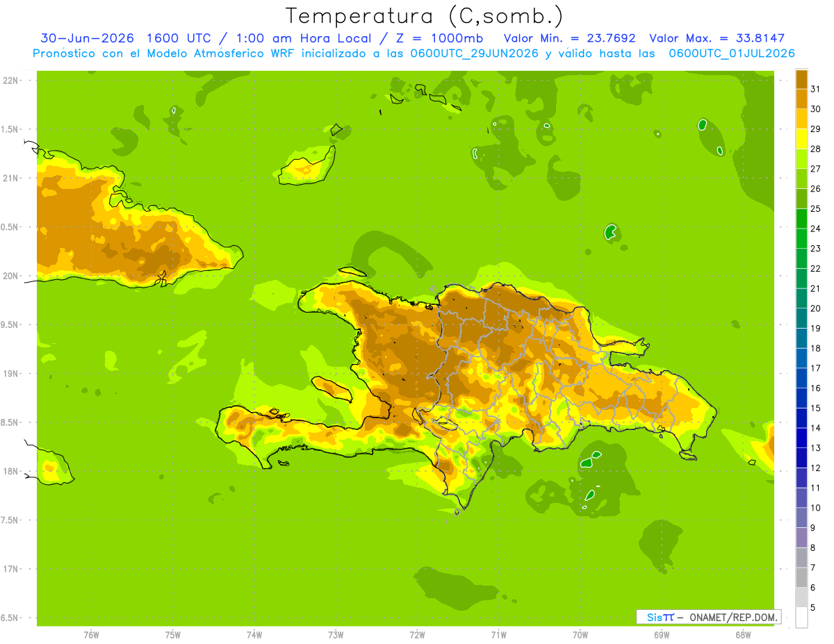Click color scale label '10'
This screenshot has width=834, height=644.
(816, 508)
